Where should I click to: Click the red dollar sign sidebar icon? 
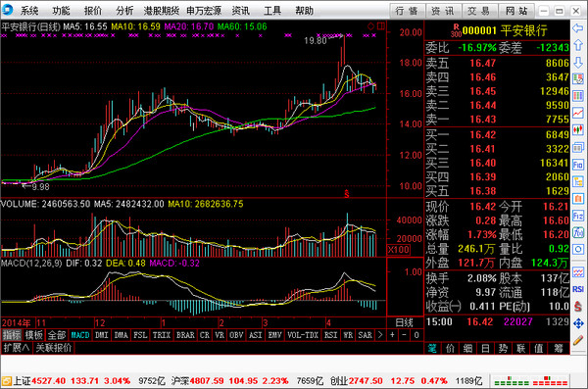point(578,307)
